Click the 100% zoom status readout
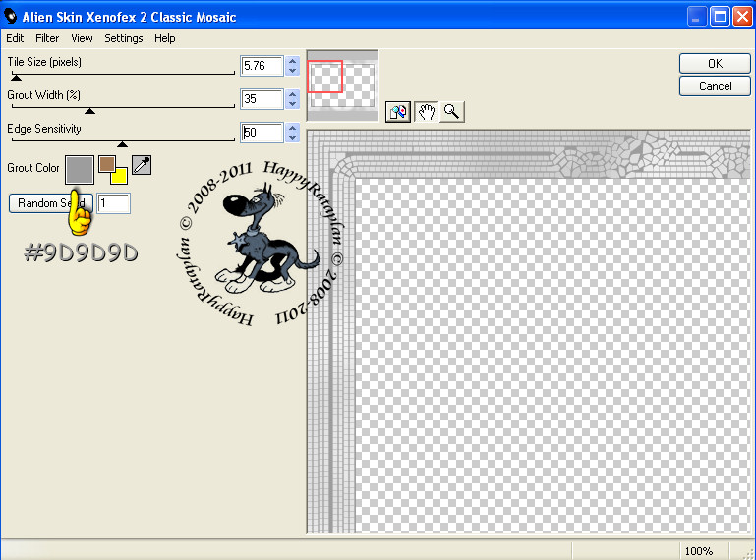 click(699, 551)
